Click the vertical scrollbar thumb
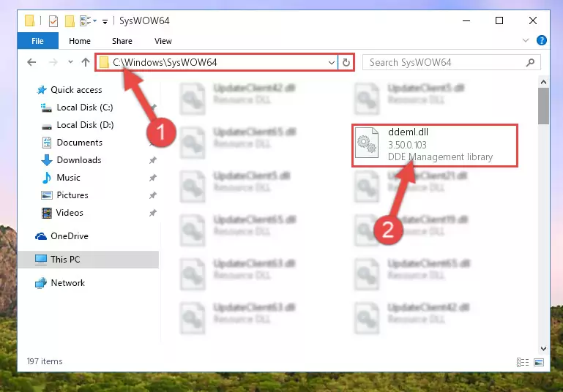 pos(544,106)
